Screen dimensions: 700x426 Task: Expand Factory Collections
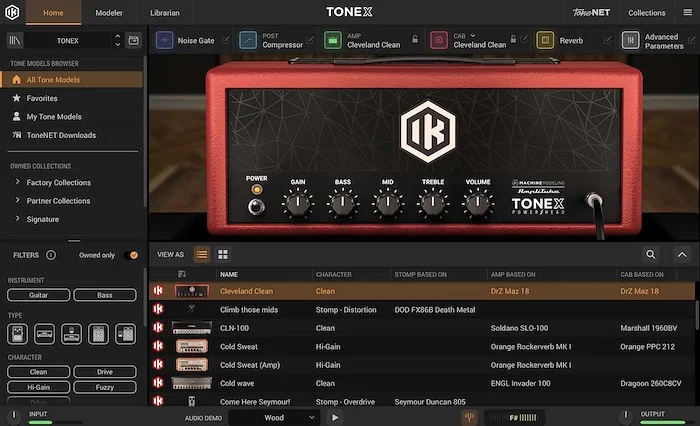(x=17, y=182)
